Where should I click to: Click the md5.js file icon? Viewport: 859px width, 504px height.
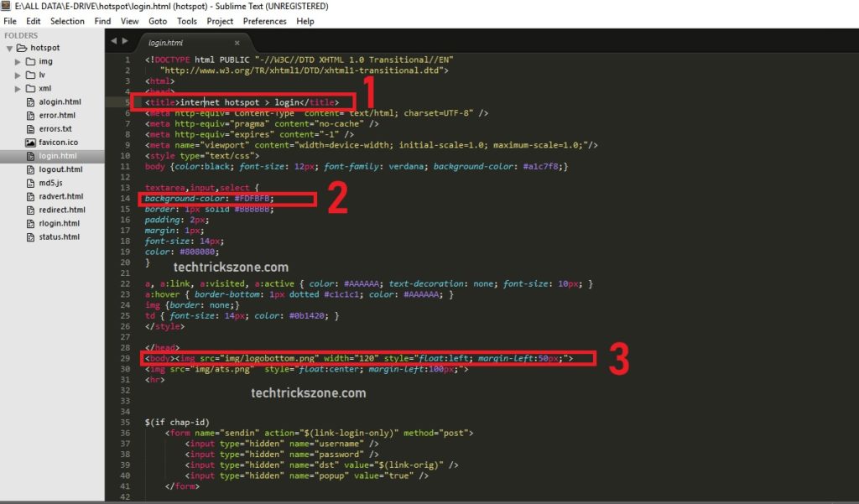tap(30, 183)
